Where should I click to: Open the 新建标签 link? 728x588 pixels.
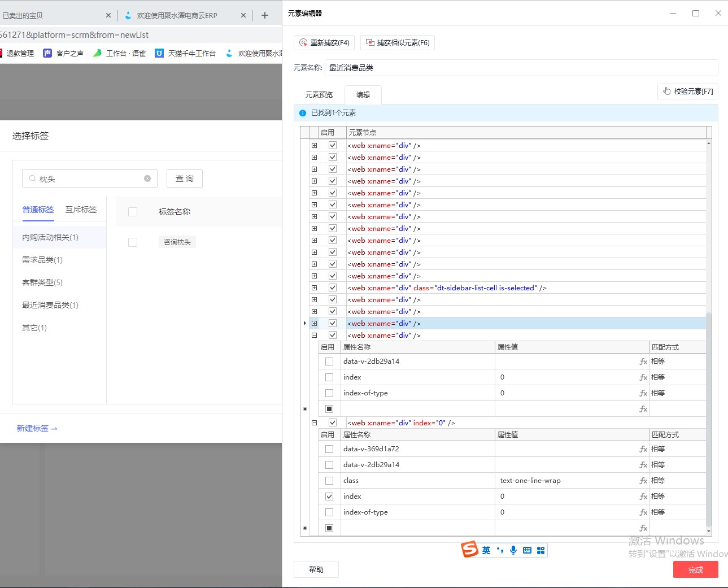[x=37, y=428]
